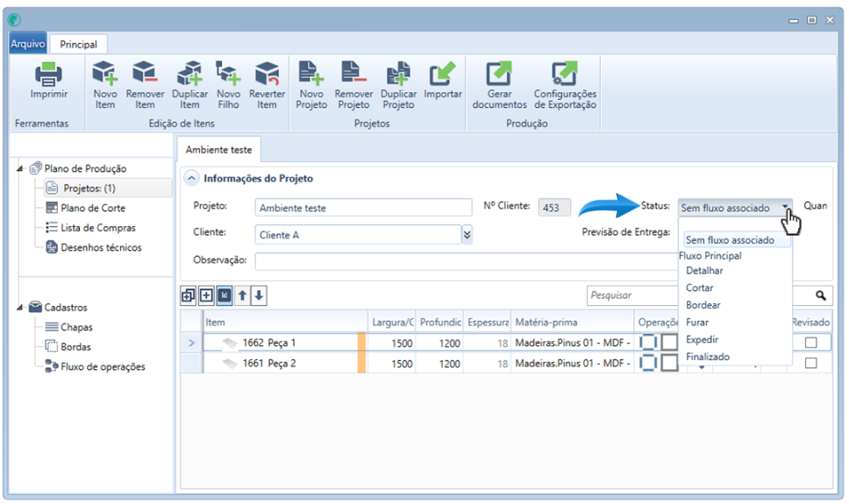
Task: Collapse the Cadastros tree node
Action: tap(20, 307)
